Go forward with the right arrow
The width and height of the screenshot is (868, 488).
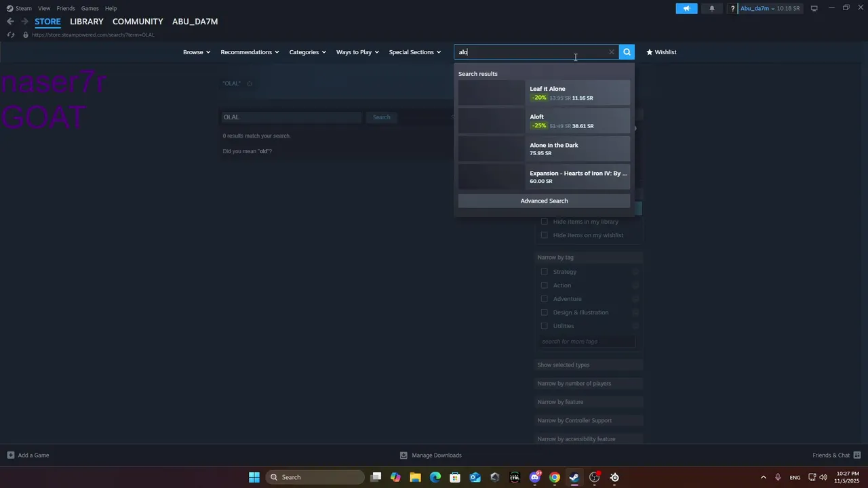pos(24,22)
